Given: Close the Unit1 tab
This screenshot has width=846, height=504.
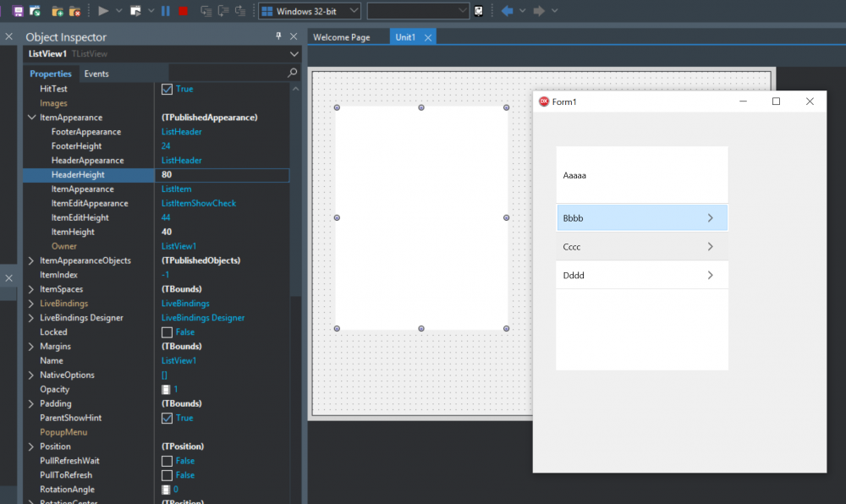Looking at the screenshot, I should tap(428, 37).
